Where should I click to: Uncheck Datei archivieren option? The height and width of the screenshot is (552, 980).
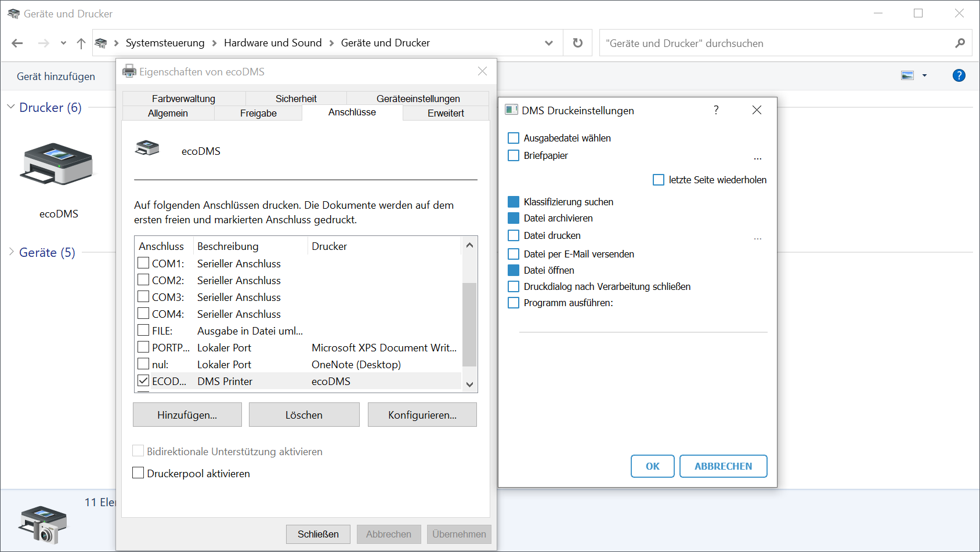[x=513, y=218]
